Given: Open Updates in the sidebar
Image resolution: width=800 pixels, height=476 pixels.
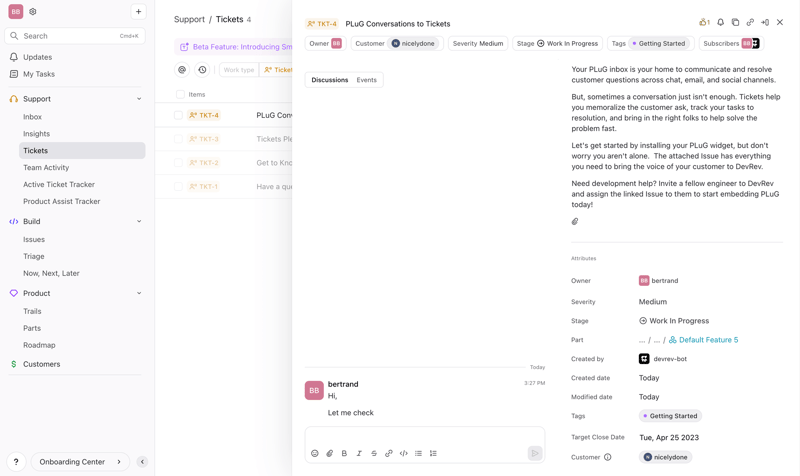Looking at the screenshot, I should pos(37,57).
